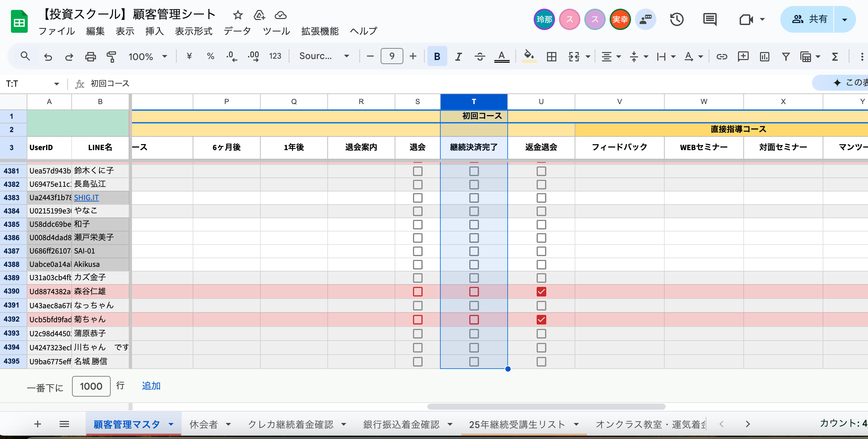
Task: Open the 挿入 menu
Action: (x=154, y=31)
